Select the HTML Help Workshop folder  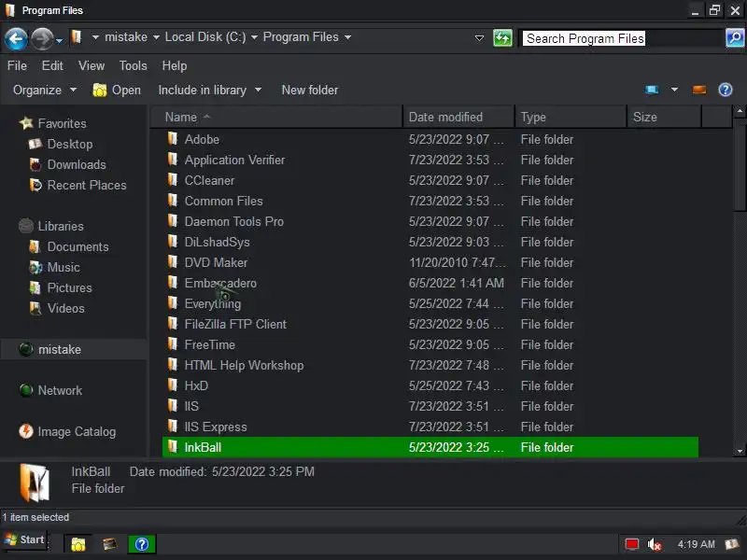(x=244, y=365)
